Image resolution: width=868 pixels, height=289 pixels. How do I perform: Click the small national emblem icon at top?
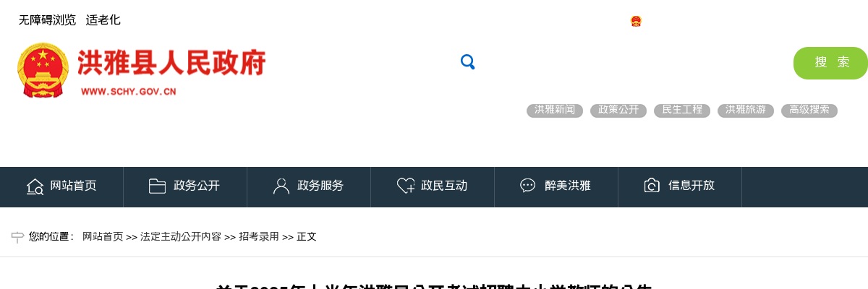pos(636,21)
